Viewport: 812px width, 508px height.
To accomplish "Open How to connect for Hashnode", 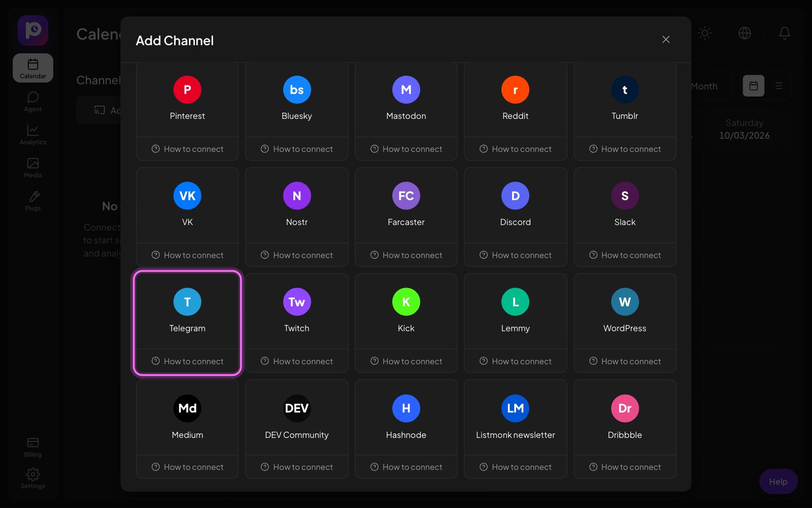I will pos(406,467).
